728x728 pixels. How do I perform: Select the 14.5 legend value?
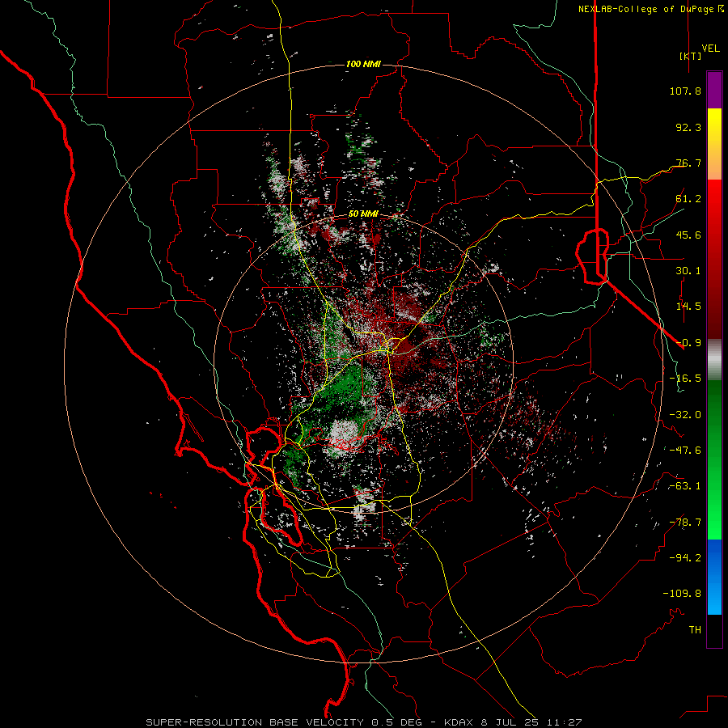click(688, 307)
